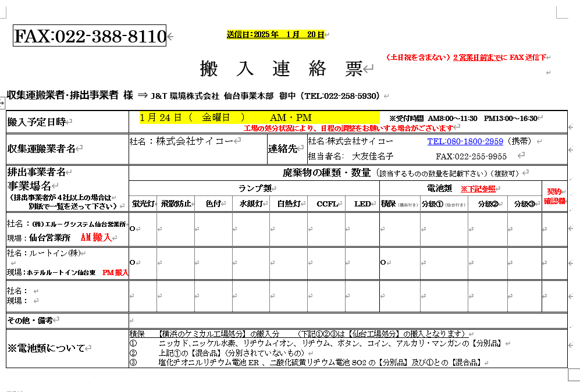Click the 積保 mark in the ルートイン row

[383, 262]
